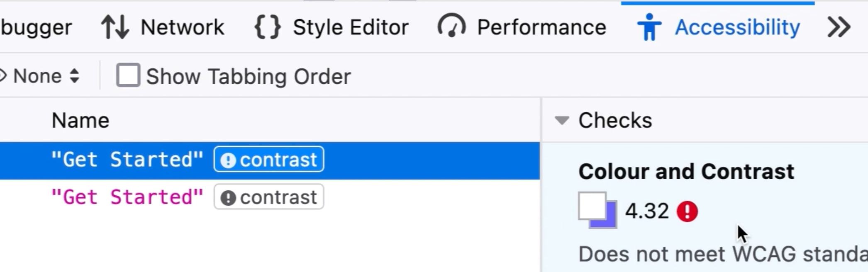
Task: Select the Style Editor curly braces icon
Action: pyautogui.click(x=268, y=27)
